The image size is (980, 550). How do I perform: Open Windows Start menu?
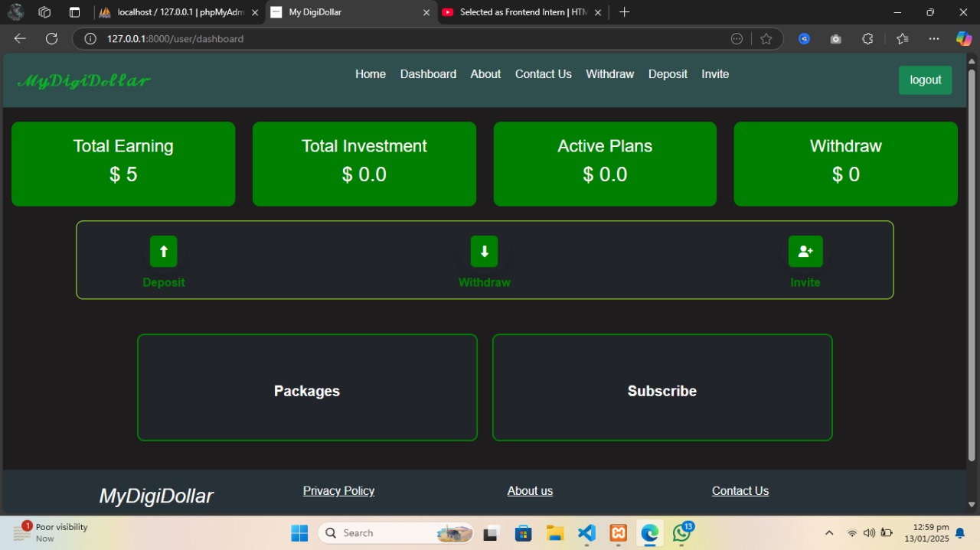pos(299,533)
